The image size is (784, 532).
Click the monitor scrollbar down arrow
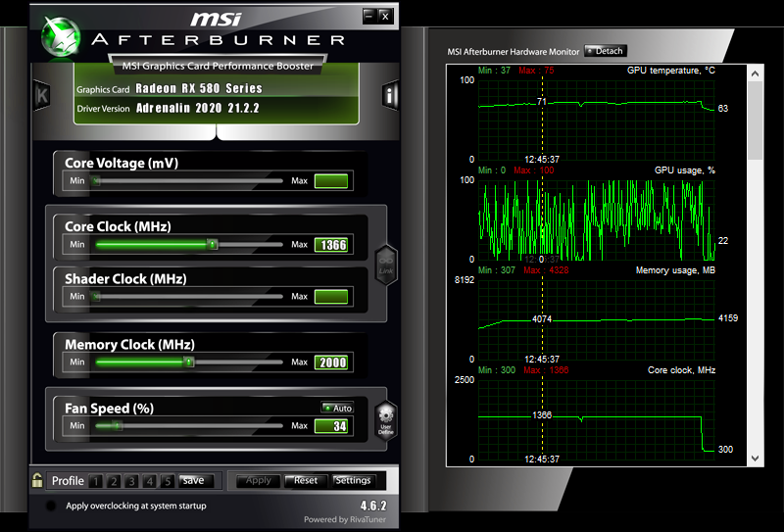pos(755,458)
